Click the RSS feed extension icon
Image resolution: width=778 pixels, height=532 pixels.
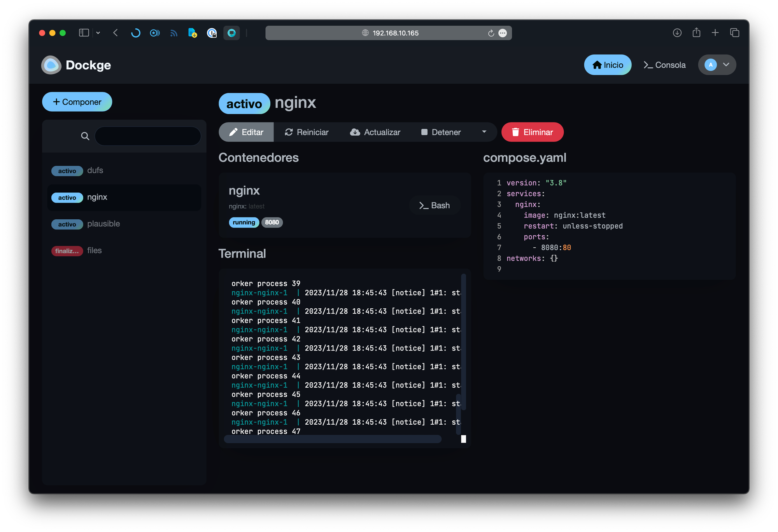click(173, 33)
